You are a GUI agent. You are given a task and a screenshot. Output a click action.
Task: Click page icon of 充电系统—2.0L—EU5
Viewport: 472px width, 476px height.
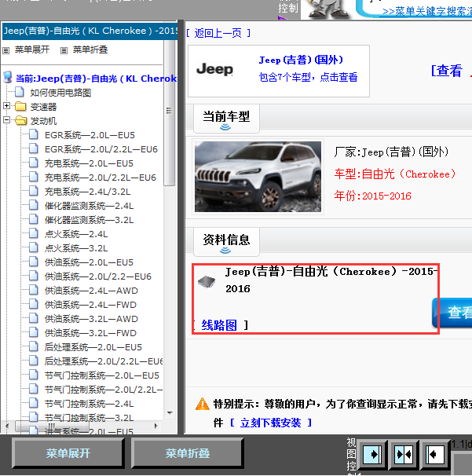[x=34, y=163]
